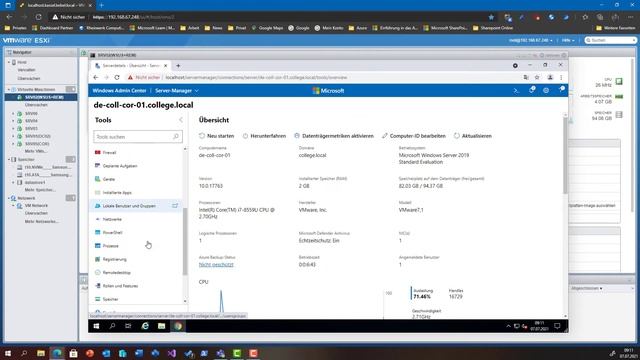Click Mehr Netzwerke in Navigator
This screenshot has height=360, width=640.
click(x=42, y=222)
